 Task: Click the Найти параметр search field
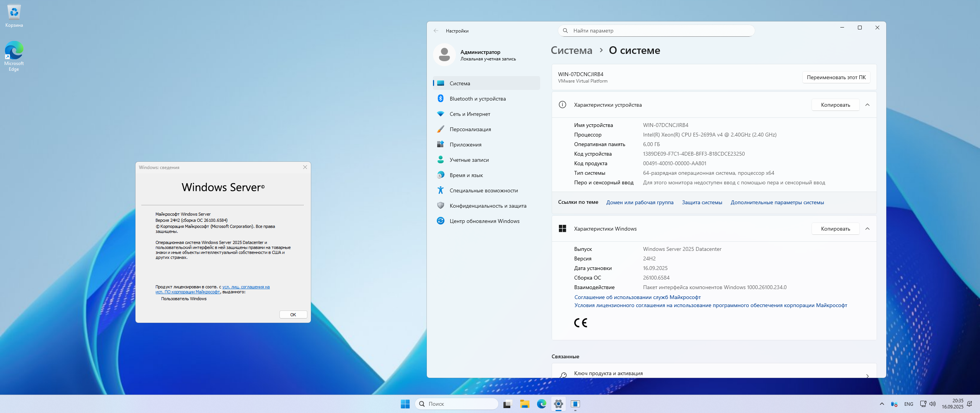656,31
